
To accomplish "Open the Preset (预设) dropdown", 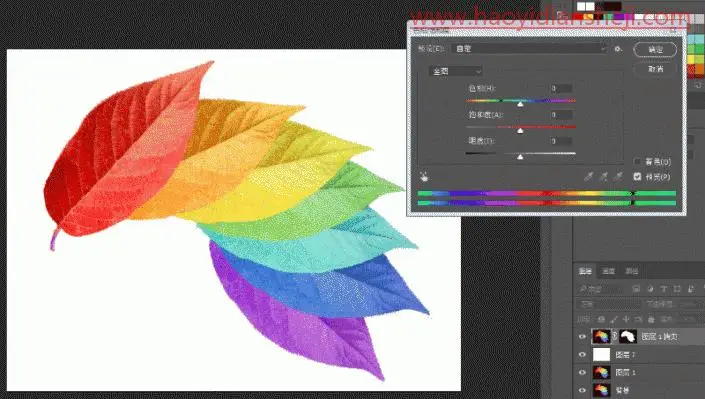I will (x=529, y=49).
